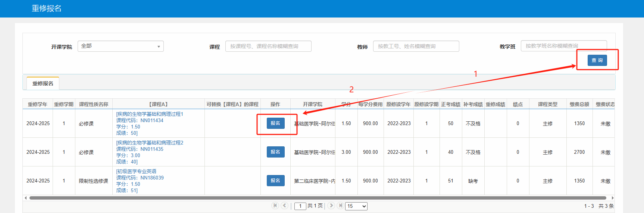Select the 重修报名 tab
644x213 pixels.
[x=43, y=83]
